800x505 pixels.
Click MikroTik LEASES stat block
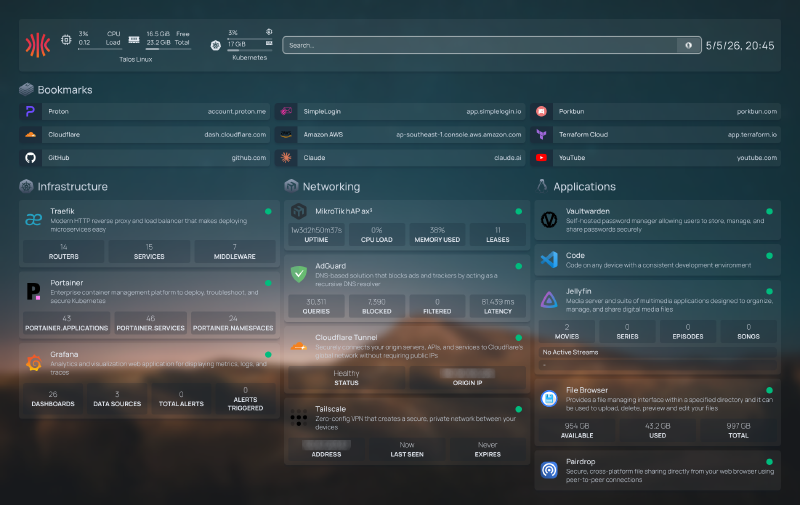click(498, 235)
